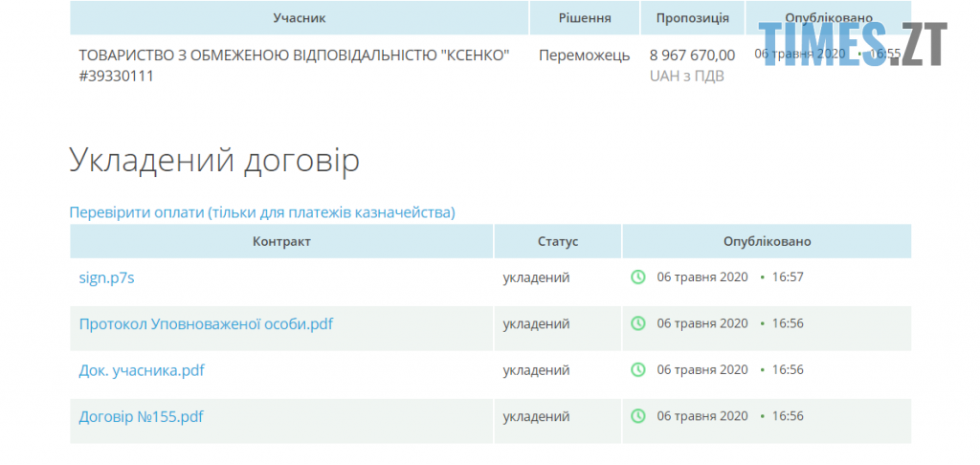Click the Укладений договір heading
980x465 pixels.
[214, 161]
